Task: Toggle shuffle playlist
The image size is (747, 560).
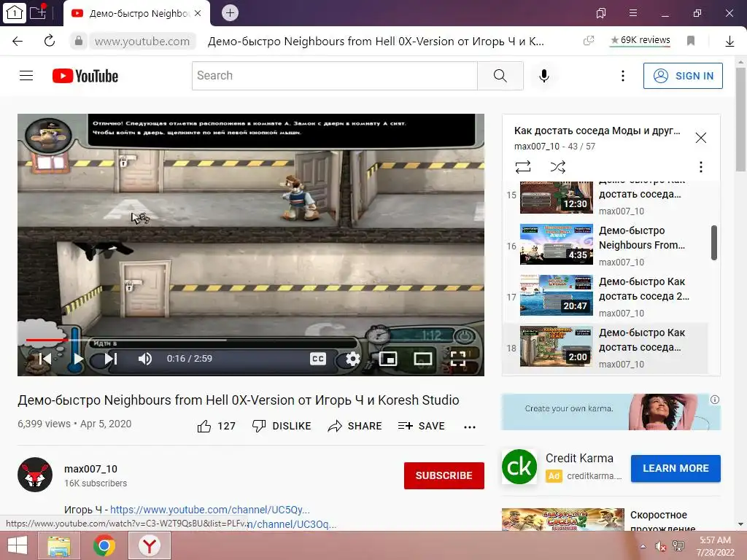Action: coord(558,167)
